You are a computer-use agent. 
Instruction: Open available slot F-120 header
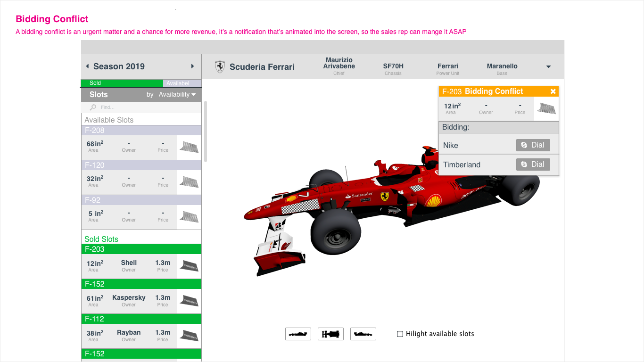[x=141, y=165]
